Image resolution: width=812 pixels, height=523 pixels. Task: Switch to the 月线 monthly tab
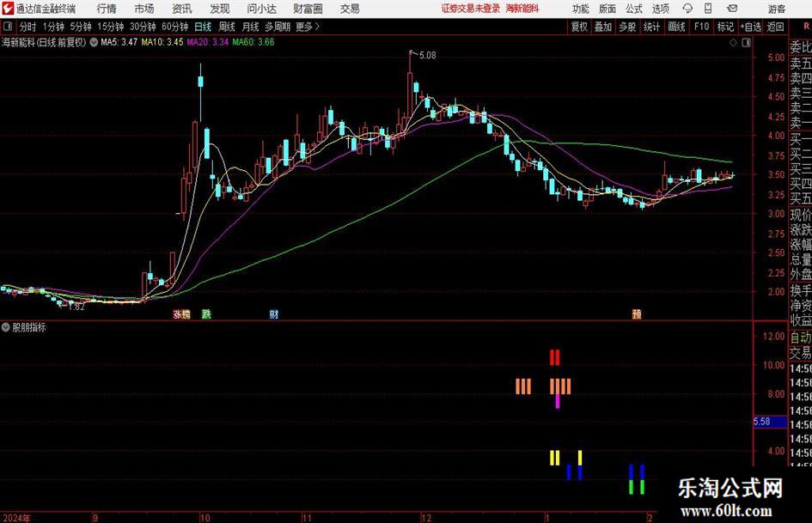(x=250, y=27)
